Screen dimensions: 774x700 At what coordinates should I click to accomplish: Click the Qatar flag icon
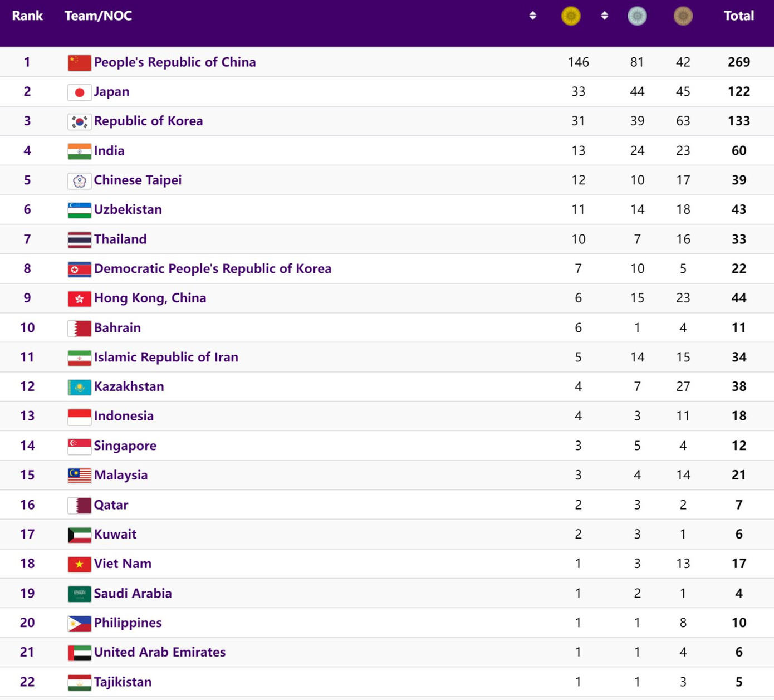[x=79, y=505]
